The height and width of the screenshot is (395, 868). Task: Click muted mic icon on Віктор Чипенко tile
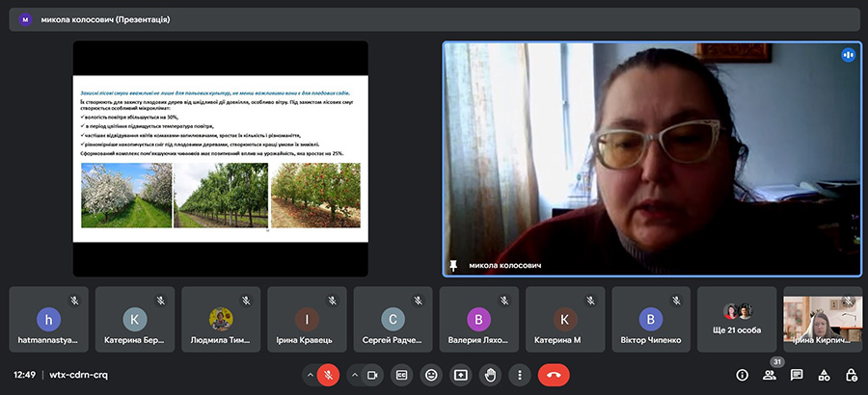tap(676, 301)
